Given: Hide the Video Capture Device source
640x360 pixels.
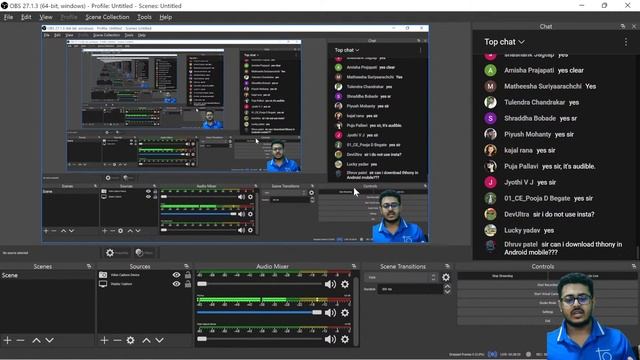Looking at the screenshot, I should (176, 275).
